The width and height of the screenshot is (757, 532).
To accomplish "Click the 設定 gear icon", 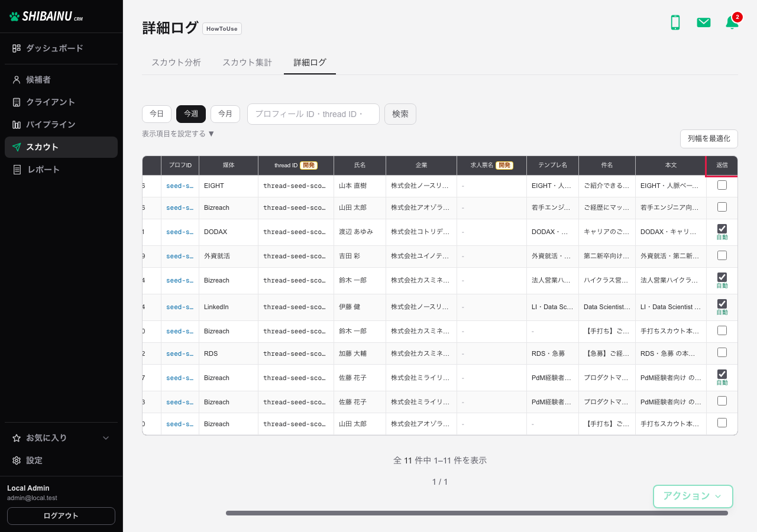I will click(17, 460).
